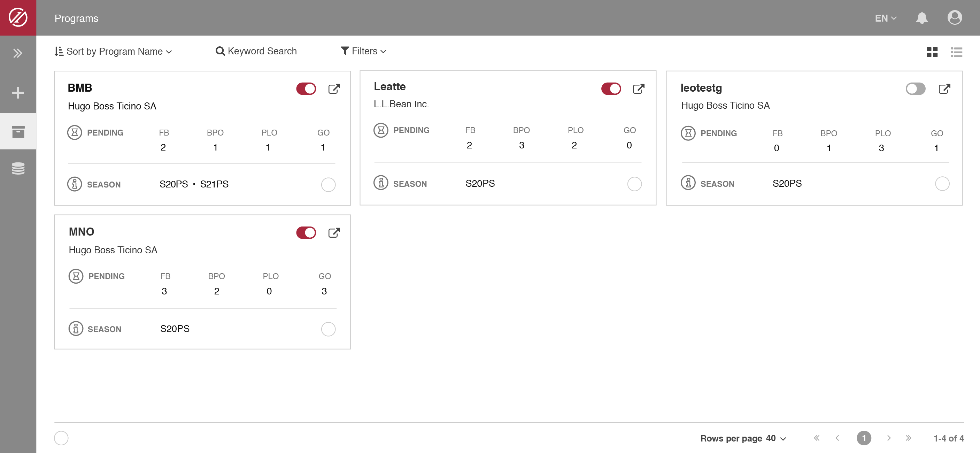Open the archive box sidebar icon
The image size is (980, 453).
pyautogui.click(x=18, y=132)
